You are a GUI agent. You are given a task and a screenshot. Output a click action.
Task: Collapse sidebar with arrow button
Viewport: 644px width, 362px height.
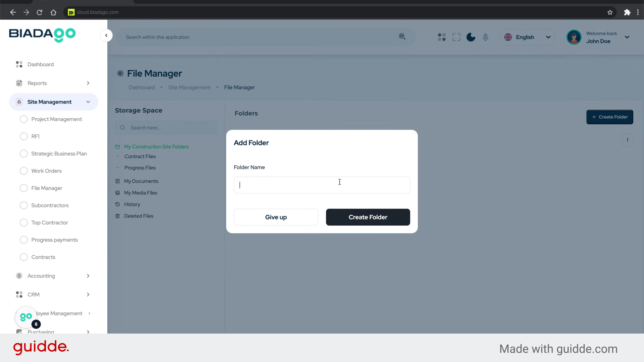pyautogui.click(x=106, y=36)
